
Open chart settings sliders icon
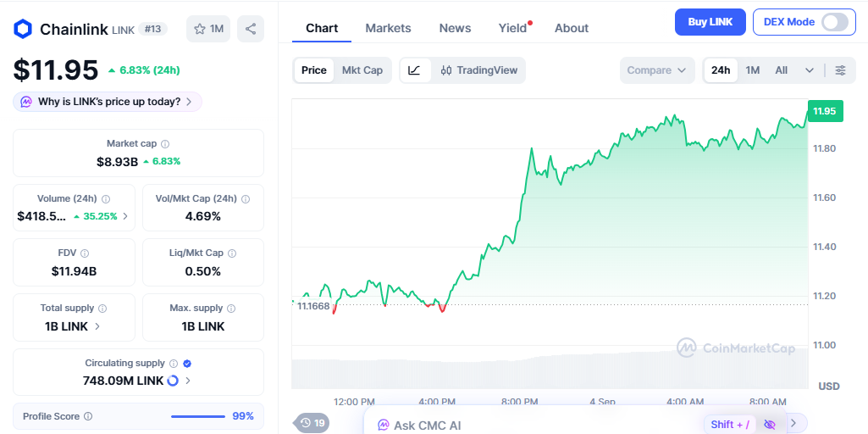click(840, 70)
